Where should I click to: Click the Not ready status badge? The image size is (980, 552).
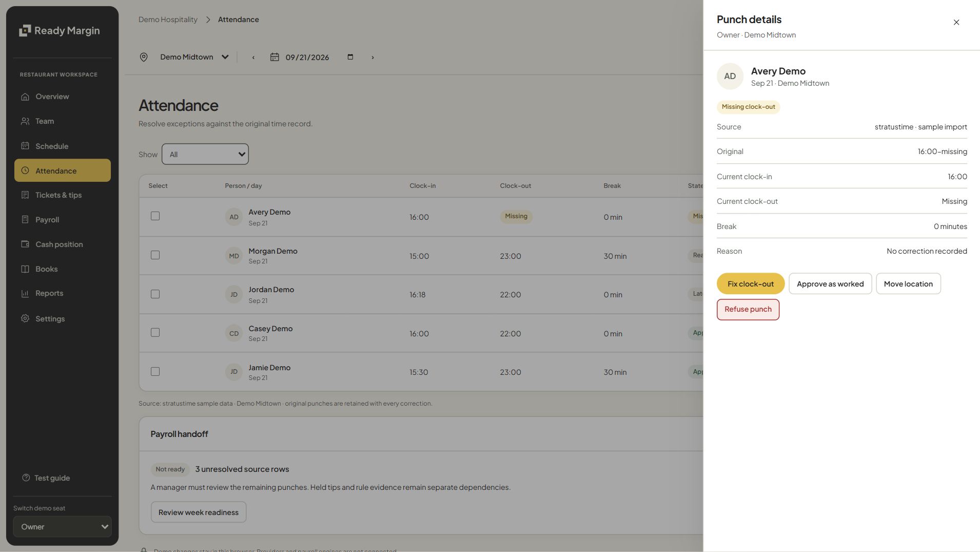click(170, 469)
